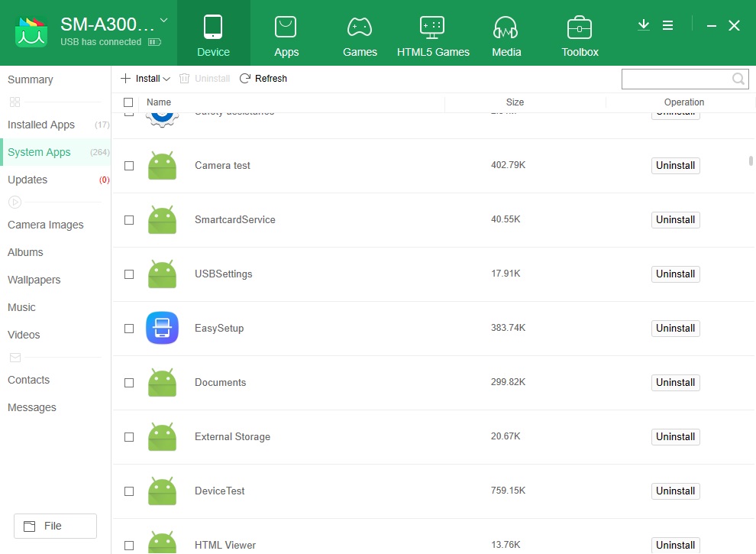Open the Toolbox section
Image resolution: width=756 pixels, height=554 pixels.
[x=579, y=33]
